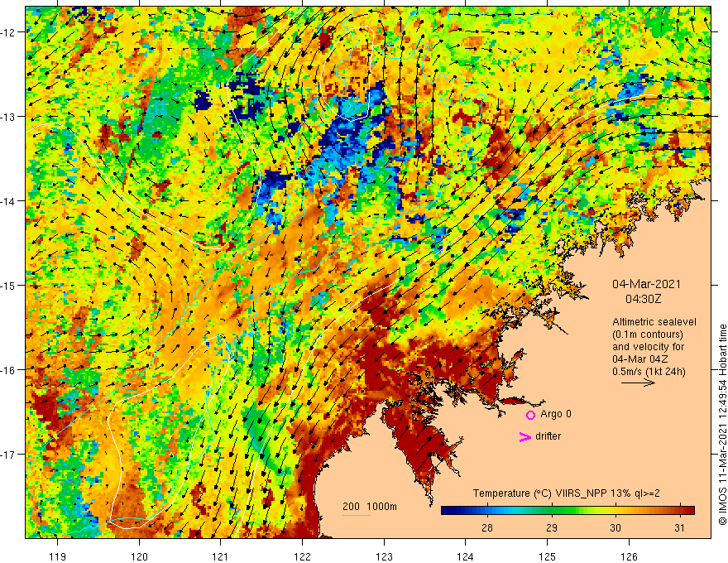
Task: Click the "(0.1m contours)" text
Action: 648,334
